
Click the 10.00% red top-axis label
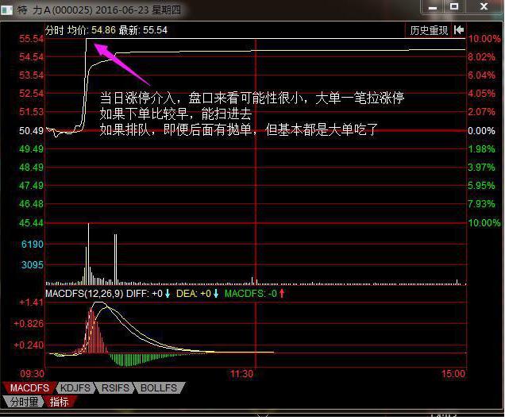pyautogui.click(x=484, y=39)
